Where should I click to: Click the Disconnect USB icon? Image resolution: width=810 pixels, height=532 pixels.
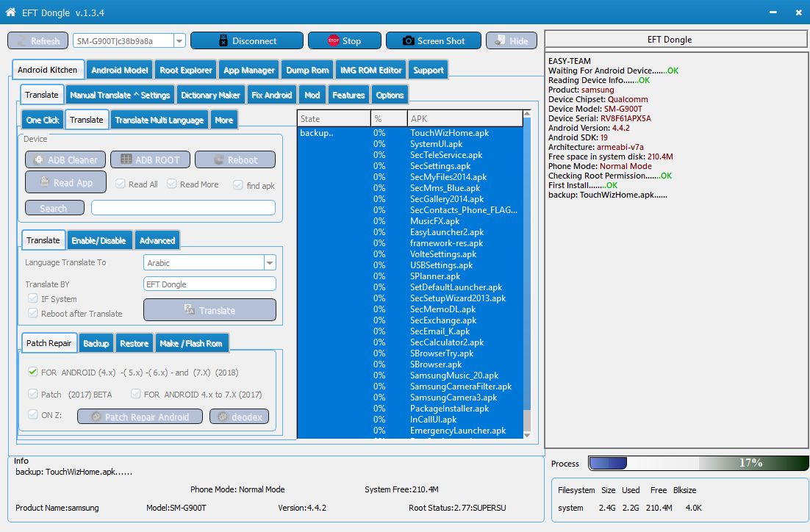coord(223,41)
